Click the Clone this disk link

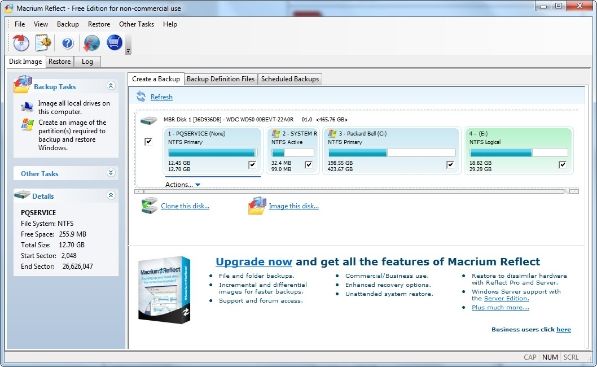click(185, 206)
